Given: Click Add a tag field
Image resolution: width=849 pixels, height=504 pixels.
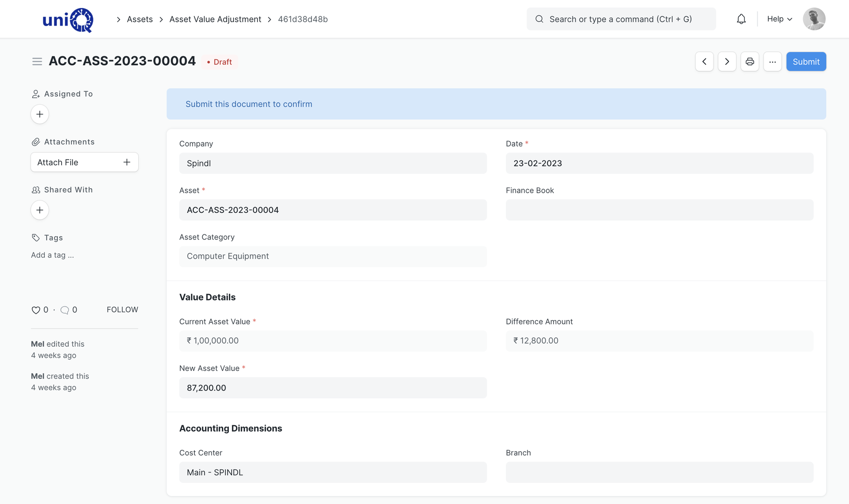Looking at the screenshot, I should pos(52,255).
